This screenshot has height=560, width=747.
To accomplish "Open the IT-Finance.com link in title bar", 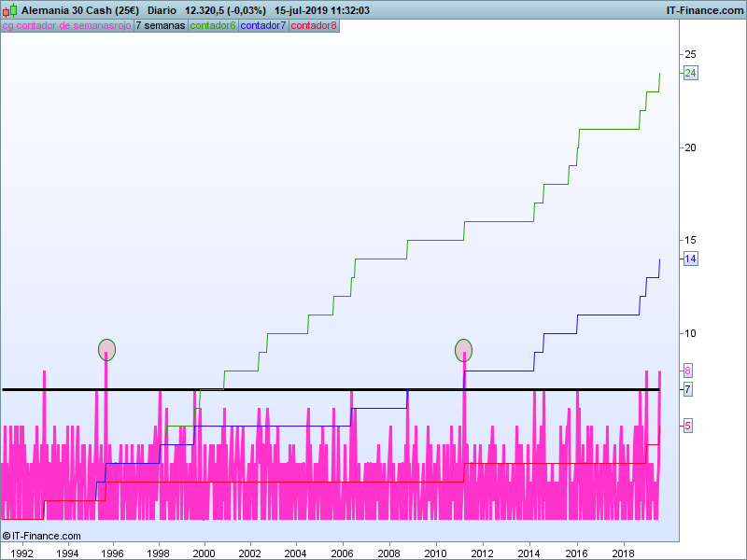I will tap(704, 10).
